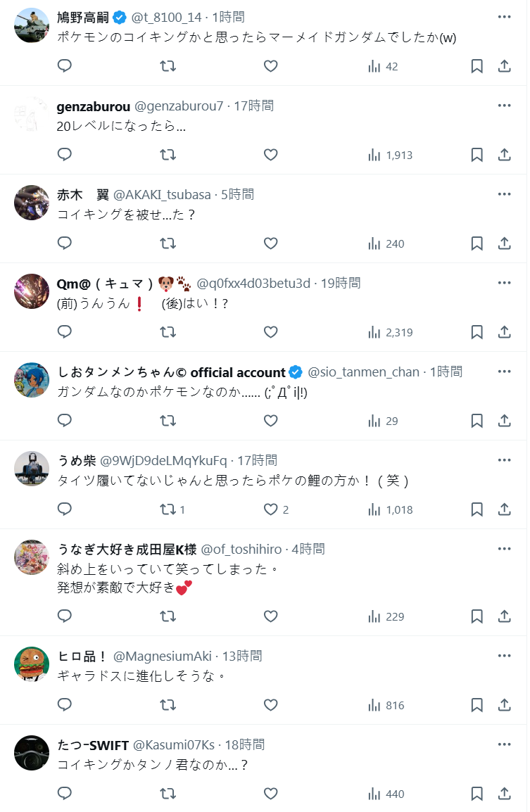This screenshot has width=530, height=812.
Task: Bookmark Qm@ (キュマ)'s tweet
Action: tap(477, 332)
